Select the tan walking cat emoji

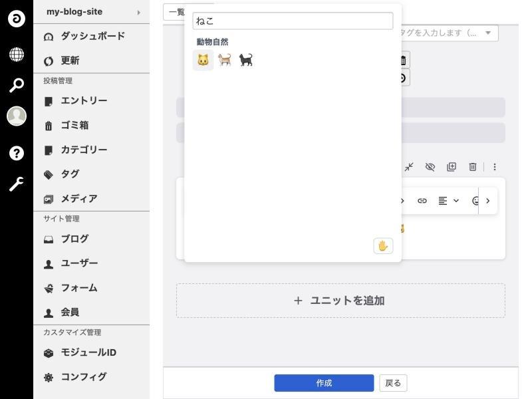tap(225, 60)
